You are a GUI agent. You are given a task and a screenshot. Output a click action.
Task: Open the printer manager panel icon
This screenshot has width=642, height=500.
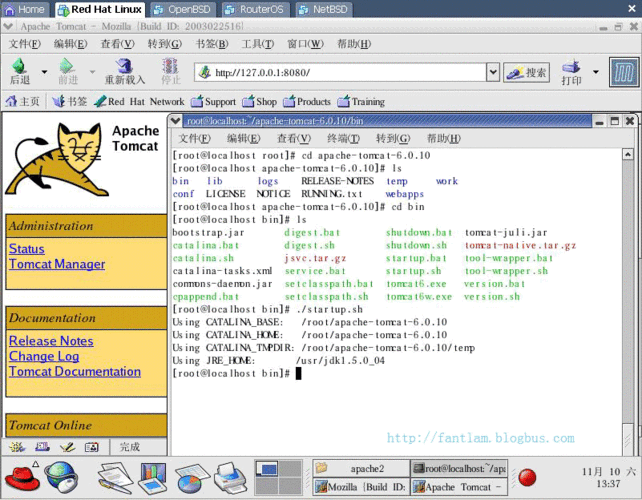pos(231,477)
